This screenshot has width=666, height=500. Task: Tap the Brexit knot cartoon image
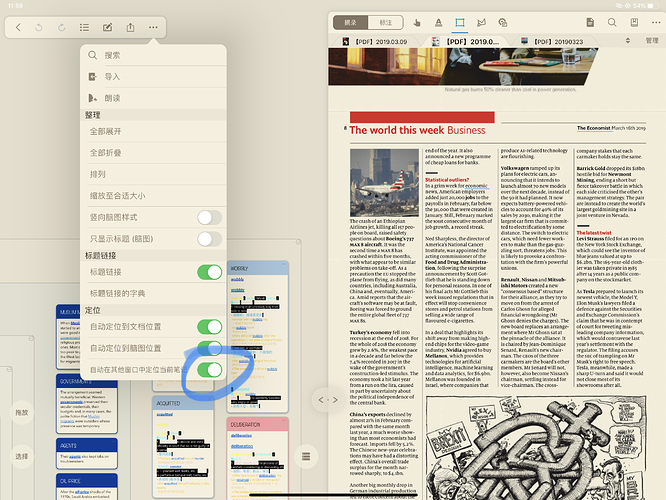536,448
